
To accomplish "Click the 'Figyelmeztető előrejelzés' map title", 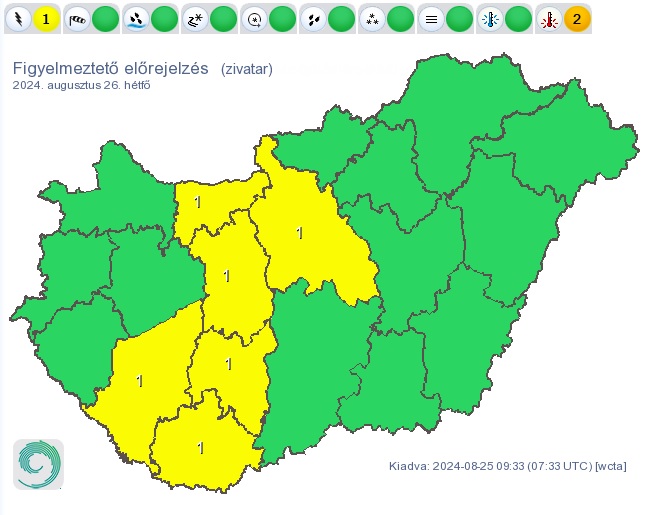I will 110,68.
